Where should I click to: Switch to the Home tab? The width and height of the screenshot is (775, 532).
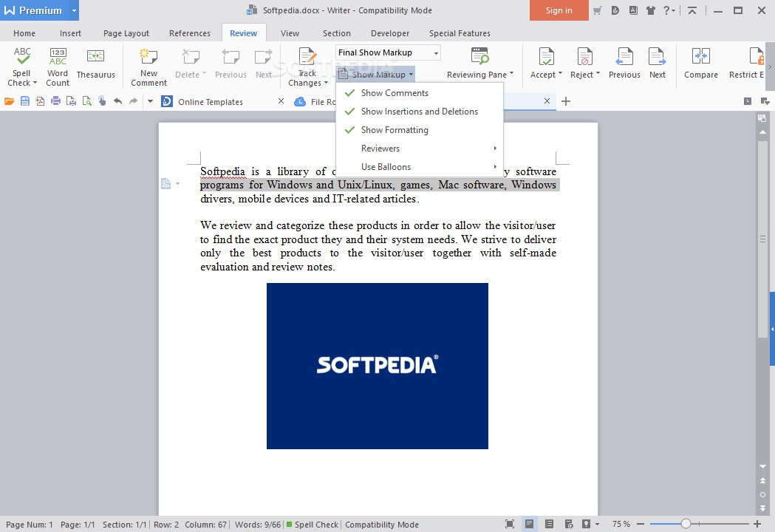coord(24,33)
